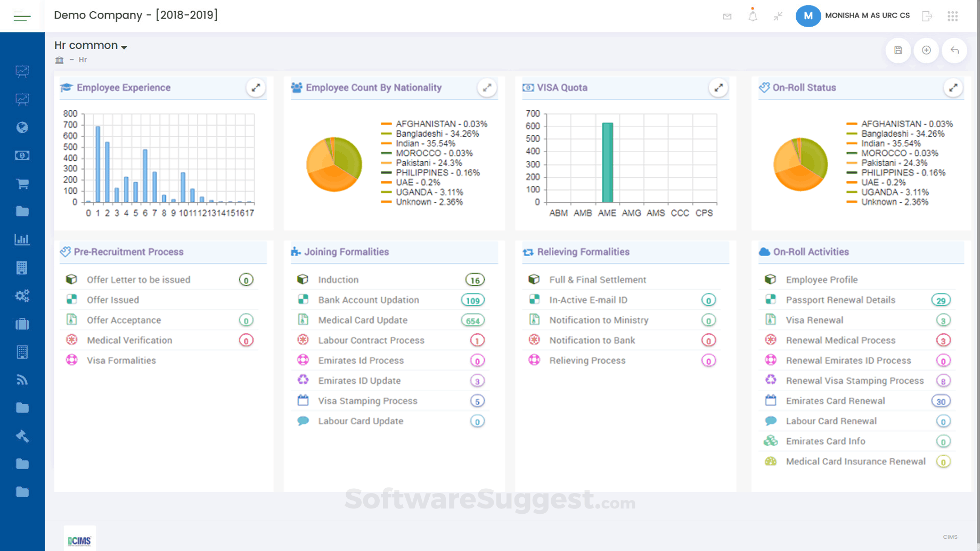Open the bar chart sidebar icon
This screenshot has width=980, height=551.
coord(22,240)
